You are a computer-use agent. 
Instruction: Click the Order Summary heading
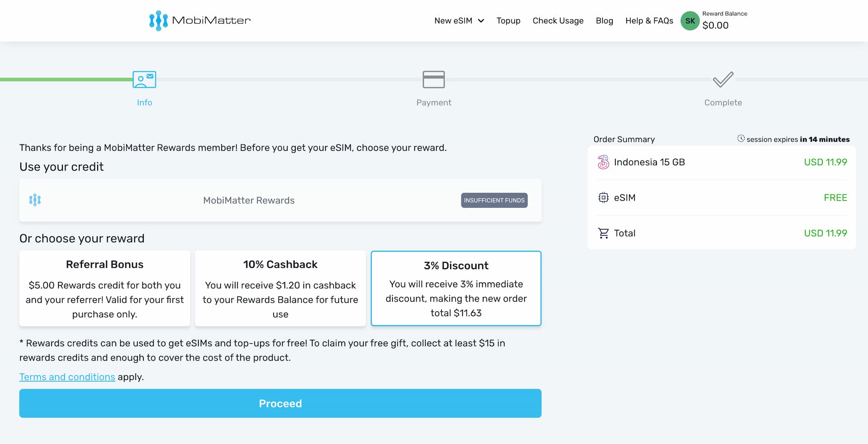click(624, 139)
